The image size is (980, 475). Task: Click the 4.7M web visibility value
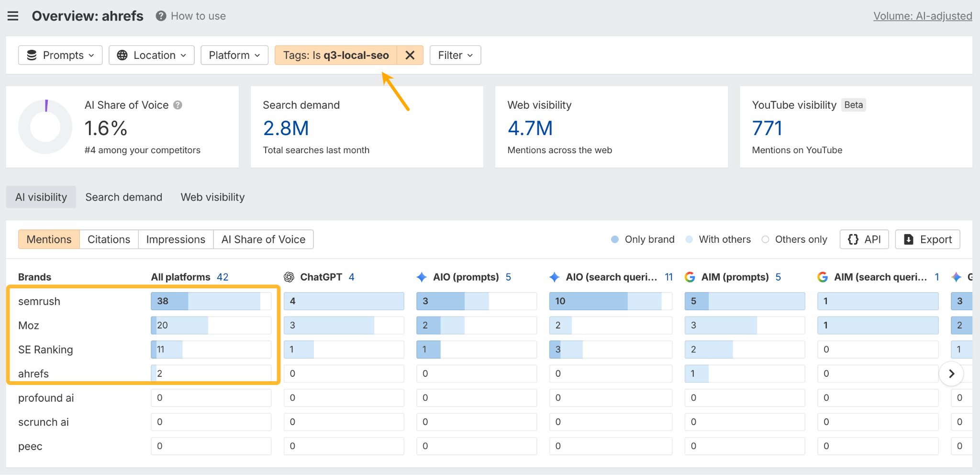pyautogui.click(x=530, y=128)
